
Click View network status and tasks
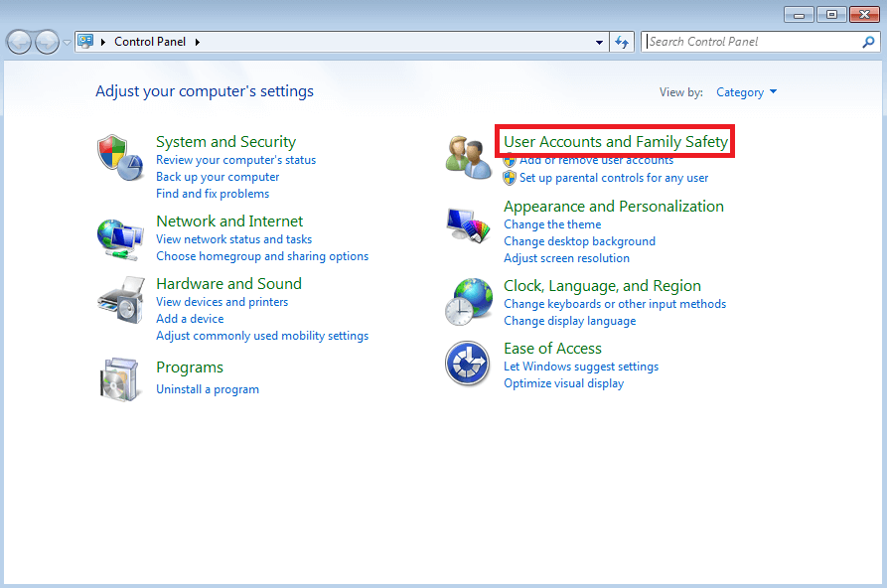pyautogui.click(x=233, y=239)
